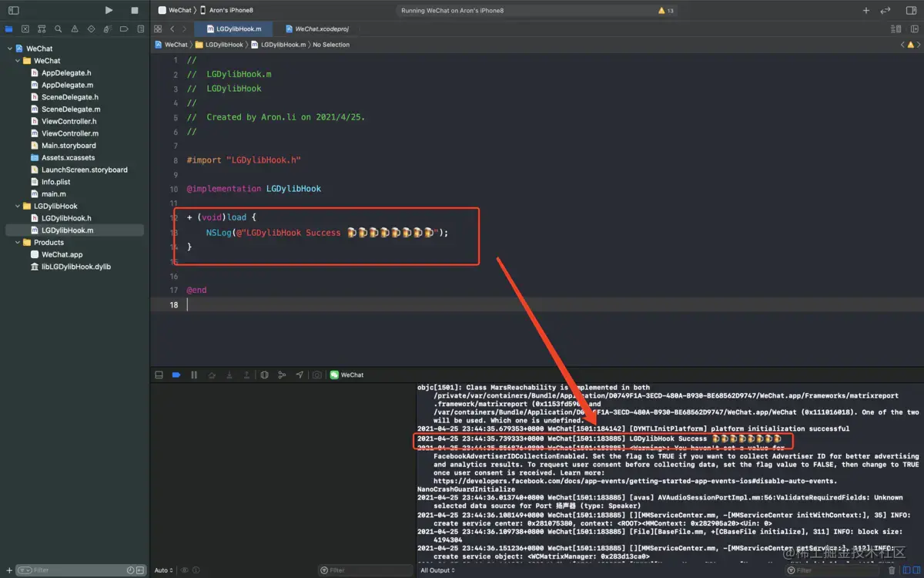924x578 pixels.
Task: Open the Project navigator folder icon
Action: [9, 29]
